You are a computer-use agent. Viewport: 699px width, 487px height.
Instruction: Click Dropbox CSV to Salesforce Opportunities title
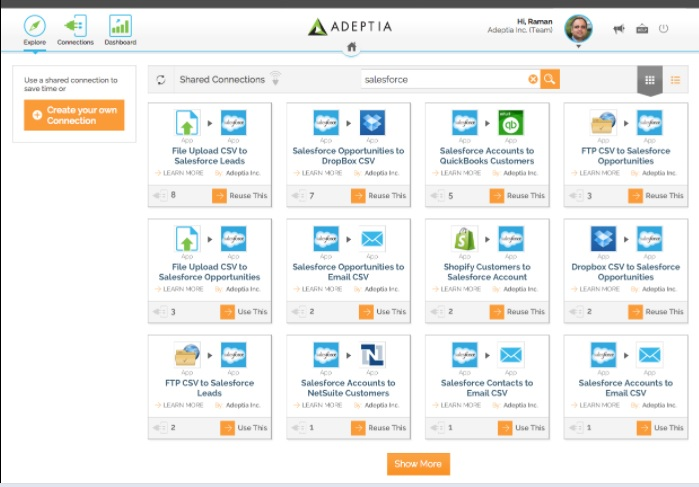[x=625, y=272]
